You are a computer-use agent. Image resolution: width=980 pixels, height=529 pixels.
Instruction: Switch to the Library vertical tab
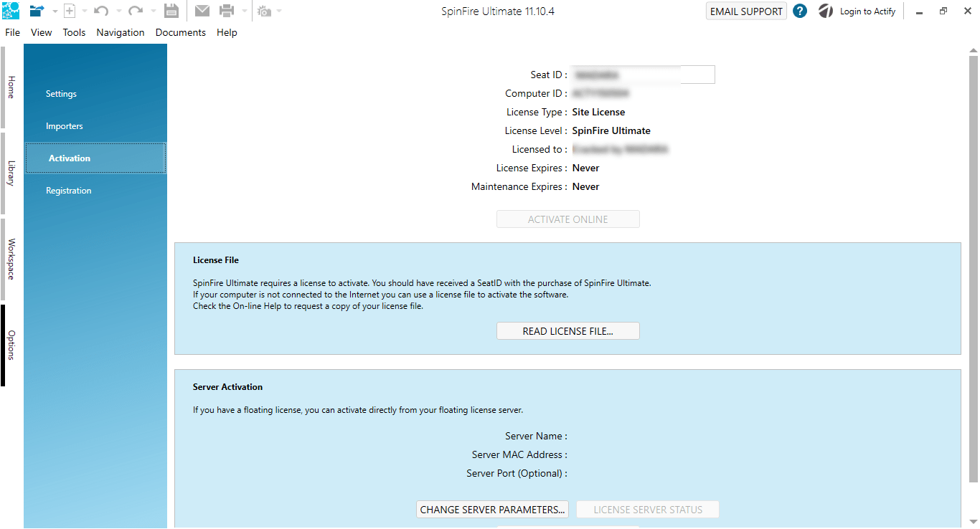(9, 173)
